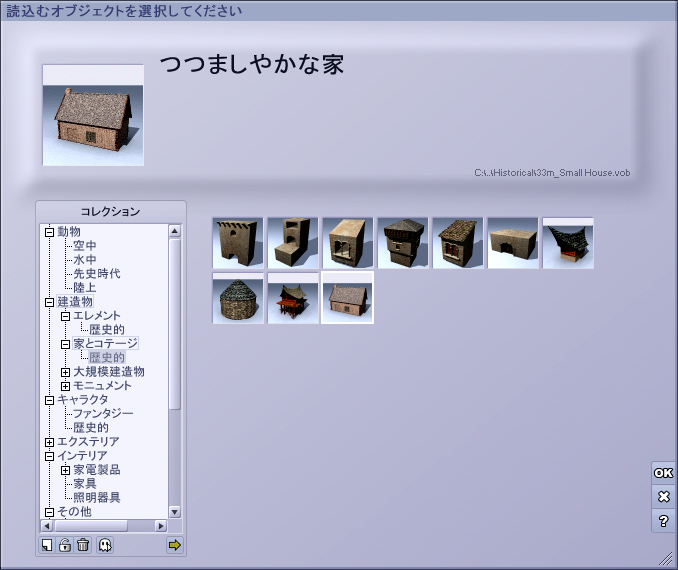This screenshot has width=678, height=570.
Task: Select the dark-roofed two-story tower thumbnail
Action: tap(403, 243)
